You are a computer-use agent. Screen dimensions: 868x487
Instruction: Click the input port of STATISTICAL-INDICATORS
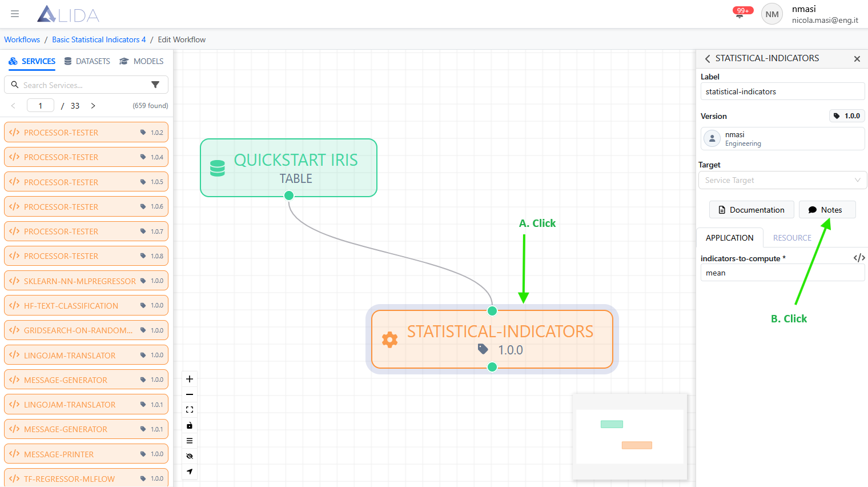pyautogui.click(x=492, y=311)
